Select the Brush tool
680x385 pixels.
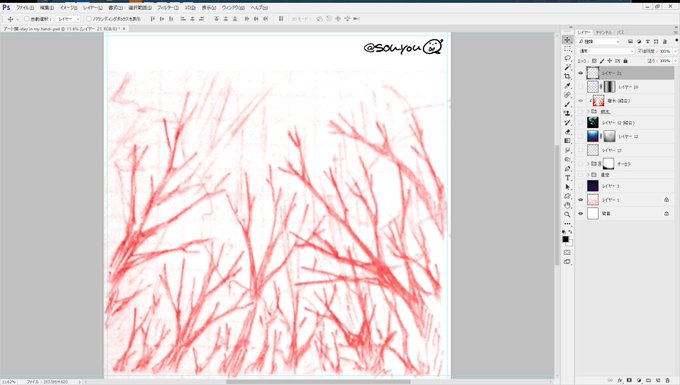567,104
